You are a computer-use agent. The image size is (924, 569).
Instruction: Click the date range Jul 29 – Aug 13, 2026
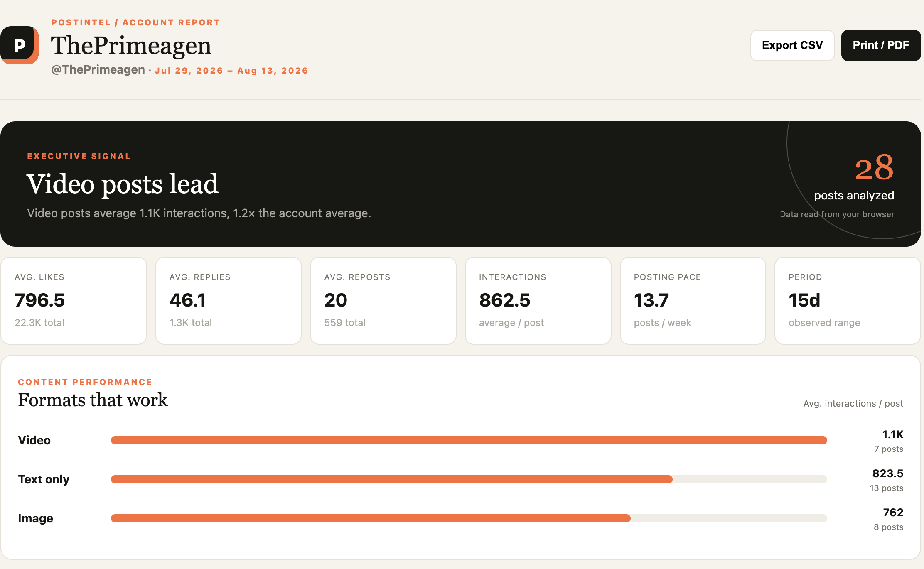pyautogui.click(x=231, y=71)
